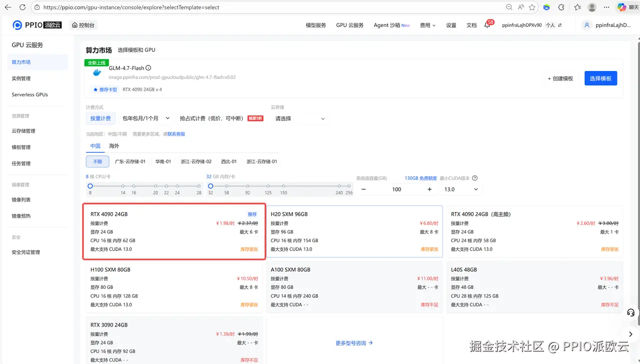640x364 pixels.
Task: Open the browser three-dot settings menu
Action: click(x=606, y=7)
